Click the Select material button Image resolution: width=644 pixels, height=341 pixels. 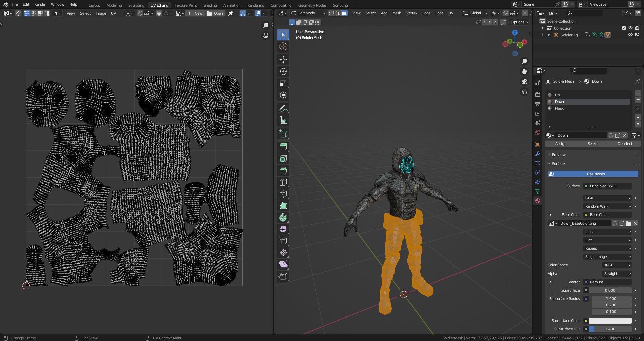click(x=593, y=144)
